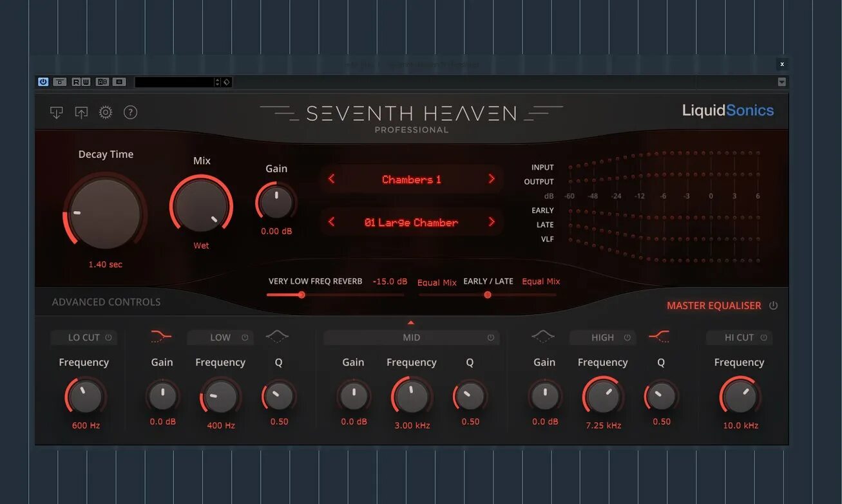Click Equal Mix next to Early/Late

[541, 281]
